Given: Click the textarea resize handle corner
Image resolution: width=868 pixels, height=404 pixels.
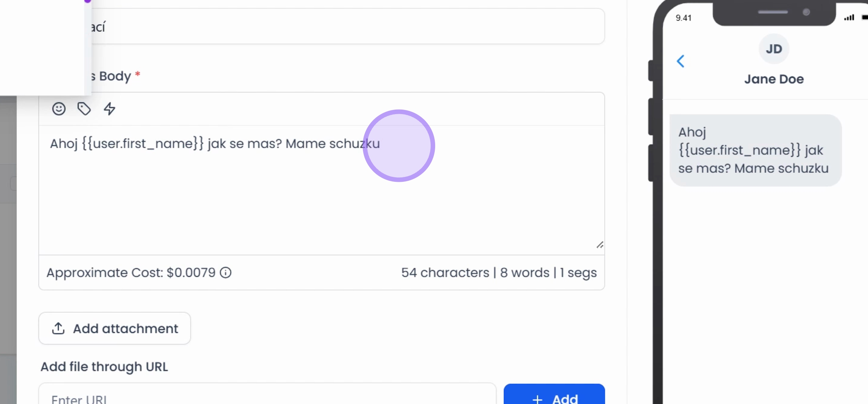Looking at the screenshot, I should click(x=600, y=245).
